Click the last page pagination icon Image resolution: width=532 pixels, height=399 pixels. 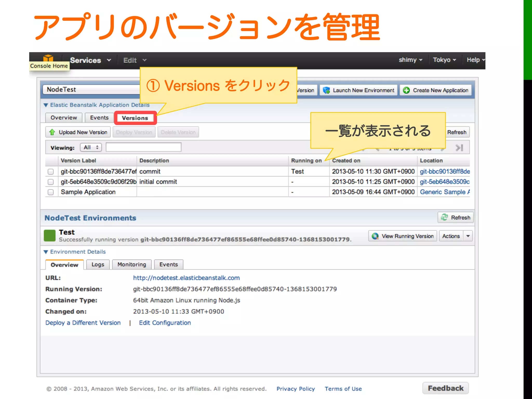coord(459,148)
